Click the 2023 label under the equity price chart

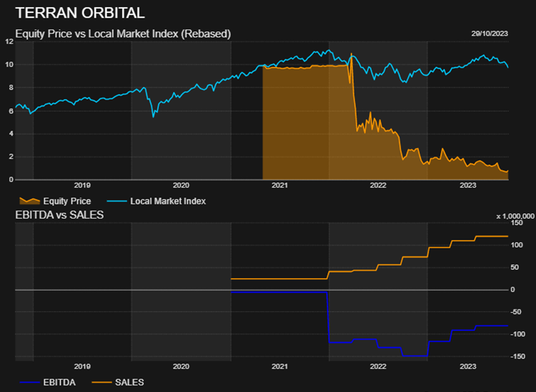click(468, 185)
